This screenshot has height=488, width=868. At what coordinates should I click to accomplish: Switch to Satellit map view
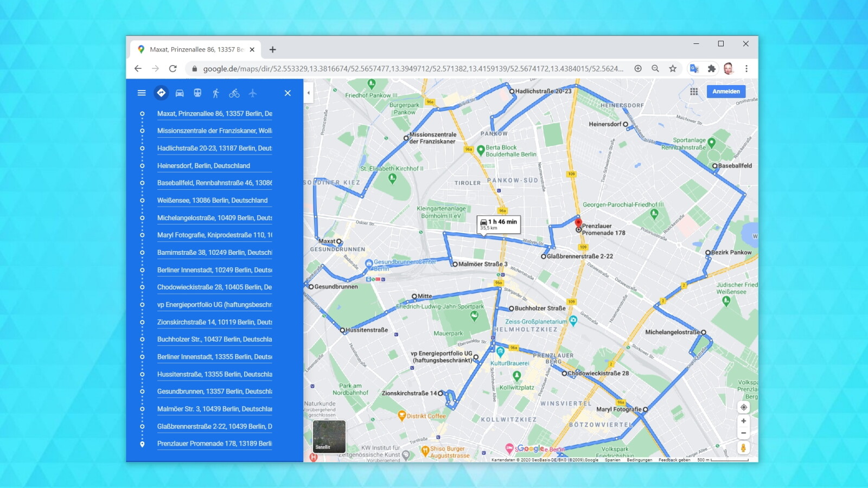pos(329,436)
